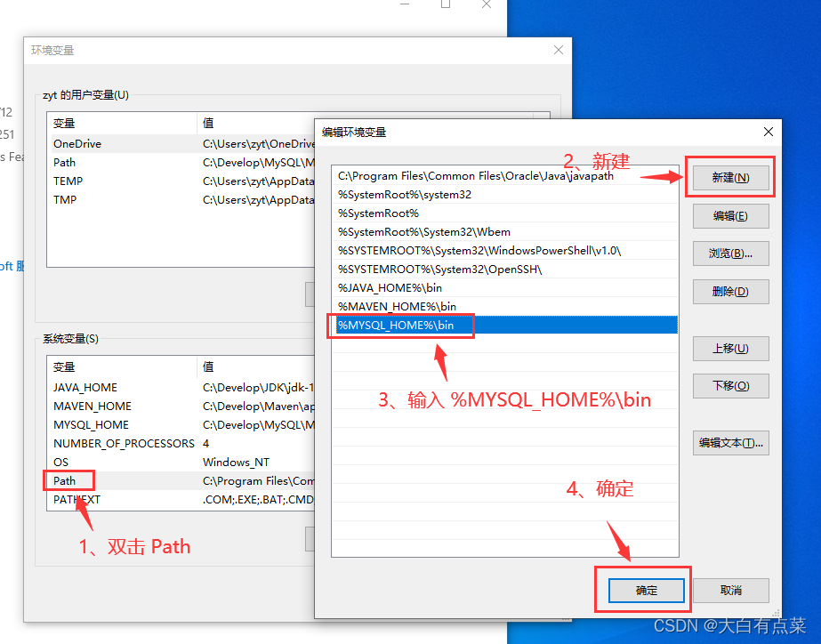Move the entry up with 上移(U)
Viewport: 821px width, 644px height.
pyautogui.click(x=730, y=348)
